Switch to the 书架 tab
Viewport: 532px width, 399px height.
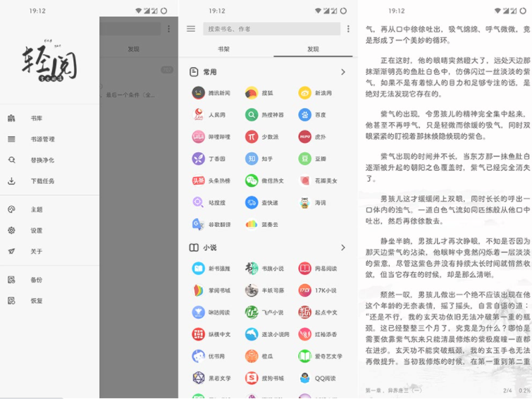click(223, 49)
